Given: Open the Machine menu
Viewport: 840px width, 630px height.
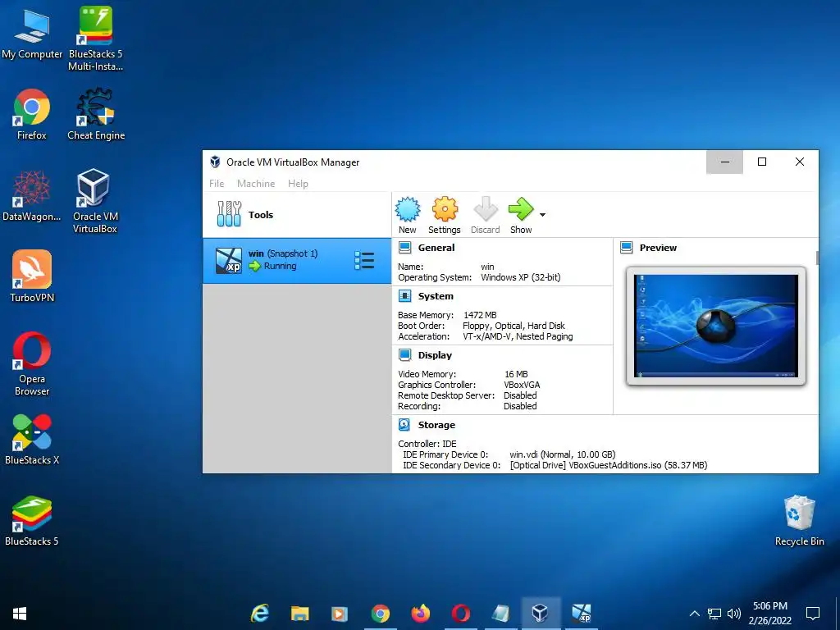Looking at the screenshot, I should tap(256, 183).
